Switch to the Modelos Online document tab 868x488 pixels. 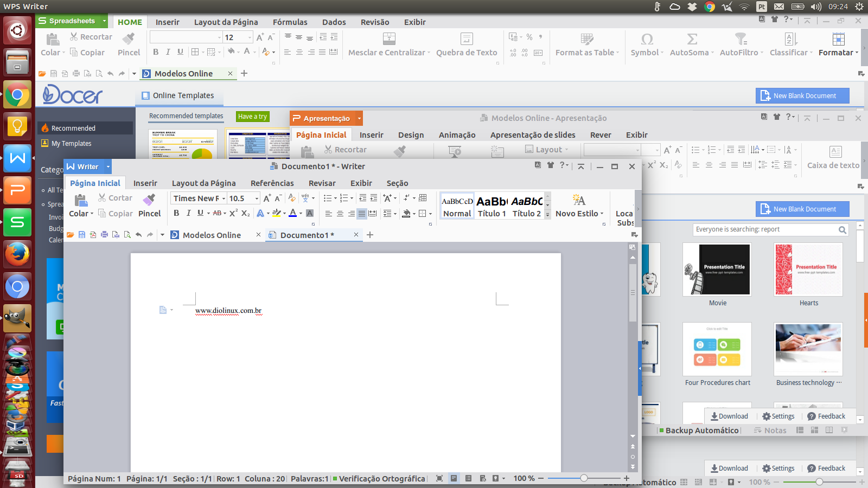(212, 235)
